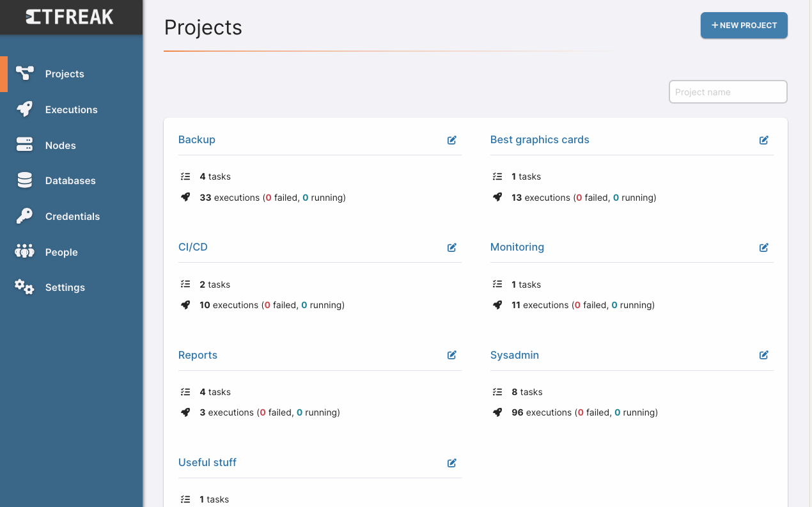This screenshot has width=812, height=507.
Task: Click the tasks list icon under CI/CD
Action: click(185, 285)
